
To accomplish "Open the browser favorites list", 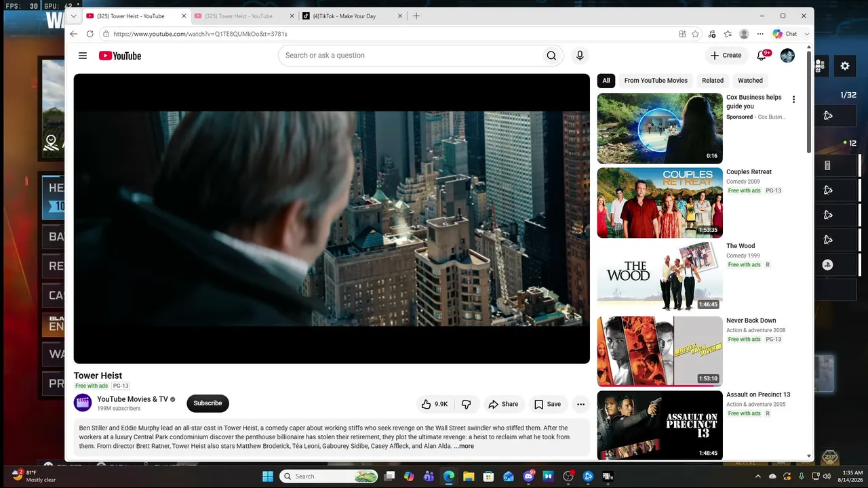I will pos(728,34).
